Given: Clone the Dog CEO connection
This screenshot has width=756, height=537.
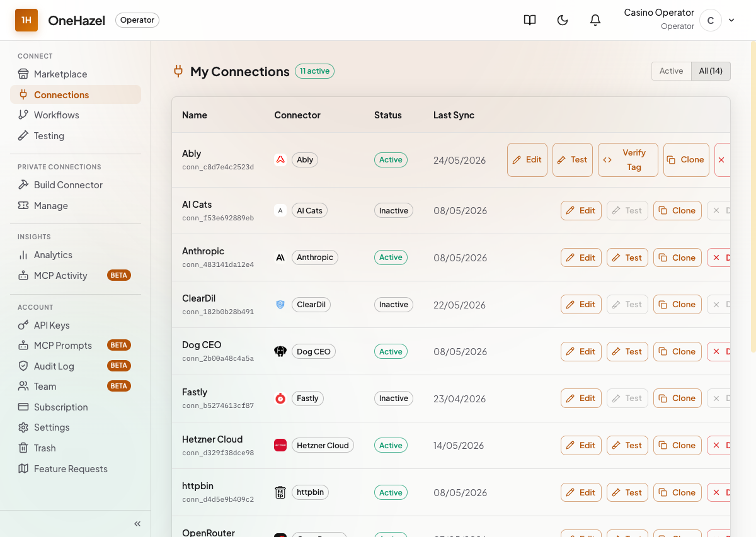Looking at the screenshot, I should (677, 351).
